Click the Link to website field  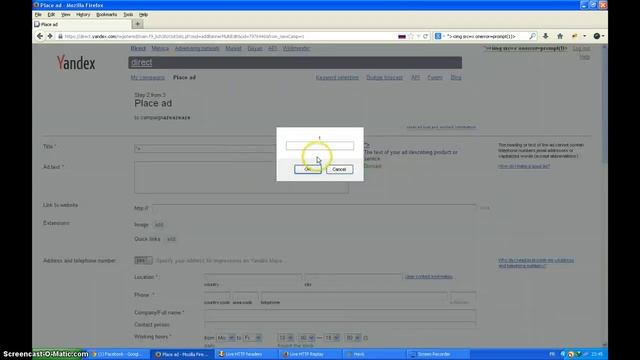[313, 208]
